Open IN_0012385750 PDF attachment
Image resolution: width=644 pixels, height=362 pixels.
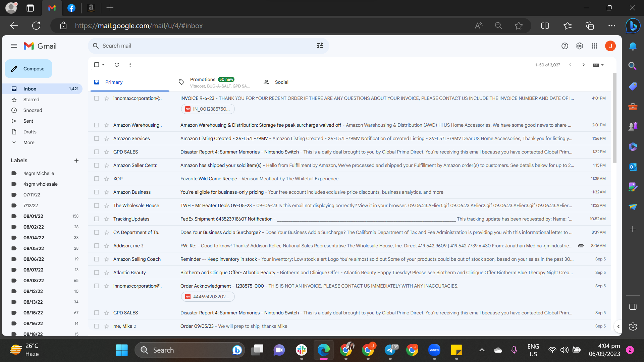(208, 109)
